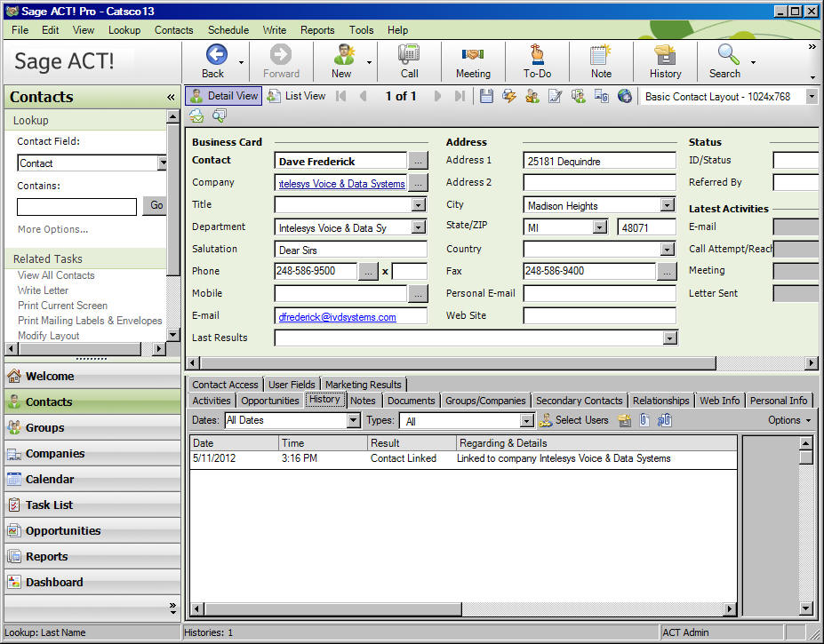The image size is (824, 644).
Task: Click the Note toolbar icon
Action: 601,55
